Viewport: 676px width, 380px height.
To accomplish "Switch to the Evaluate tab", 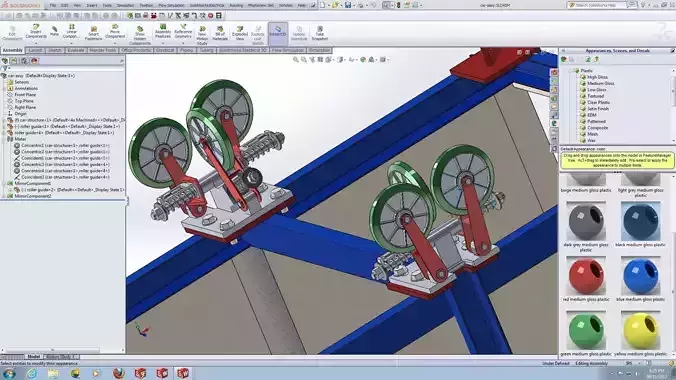I will (75, 50).
